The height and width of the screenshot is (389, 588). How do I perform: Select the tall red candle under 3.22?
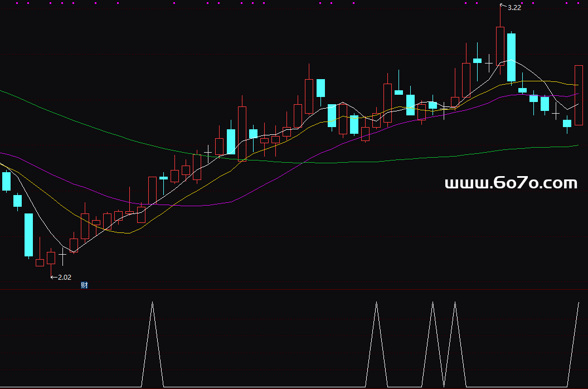500,46
